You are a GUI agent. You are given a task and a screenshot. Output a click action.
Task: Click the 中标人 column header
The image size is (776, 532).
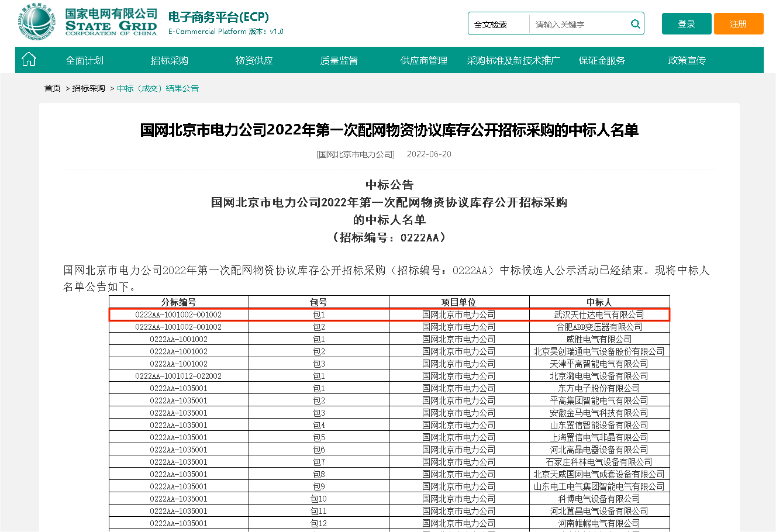pos(599,302)
